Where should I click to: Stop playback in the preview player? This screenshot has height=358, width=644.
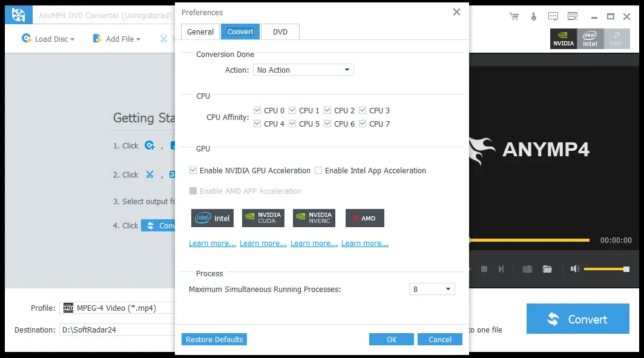tap(484, 269)
